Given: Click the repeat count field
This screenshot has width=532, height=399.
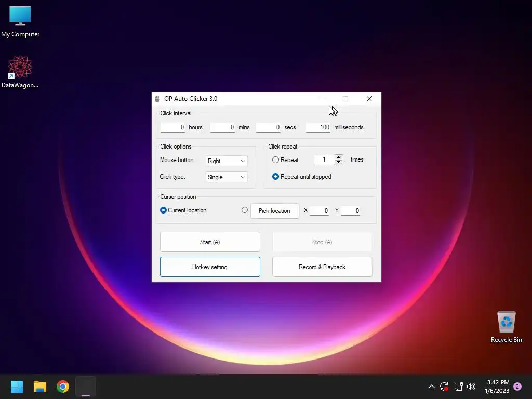Looking at the screenshot, I should point(324,160).
